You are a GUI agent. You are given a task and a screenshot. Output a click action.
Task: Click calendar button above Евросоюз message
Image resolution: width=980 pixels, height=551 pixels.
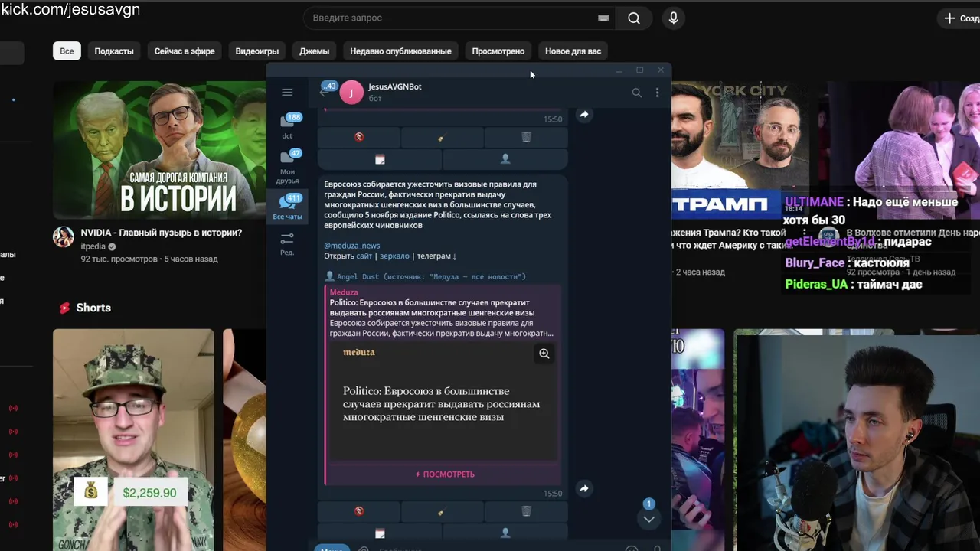tap(380, 159)
